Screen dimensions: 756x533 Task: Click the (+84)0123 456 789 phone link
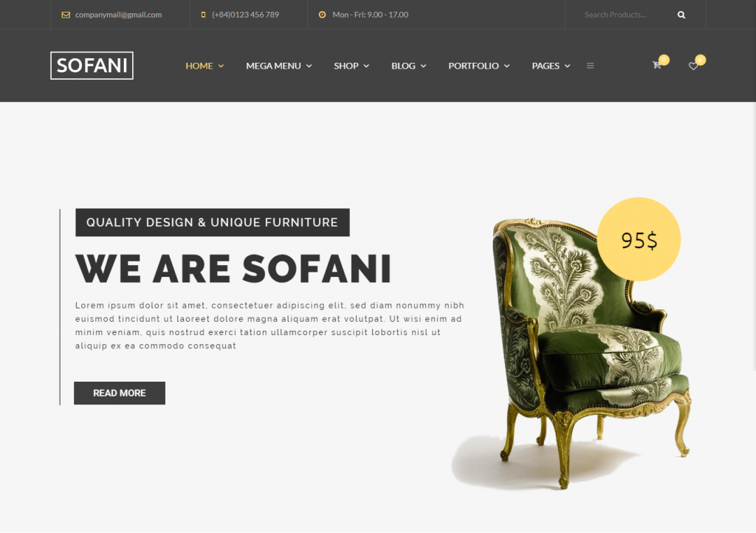tap(245, 15)
